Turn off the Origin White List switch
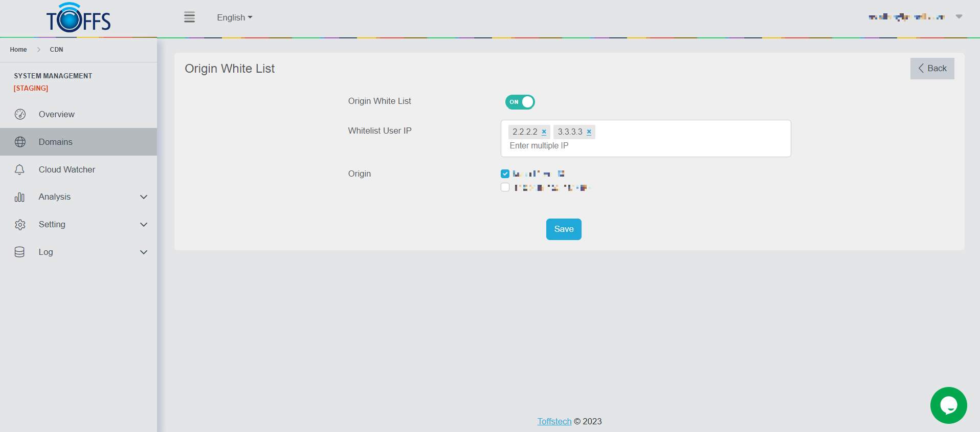The width and height of the screenshot is (980, 432). (520, 102)
